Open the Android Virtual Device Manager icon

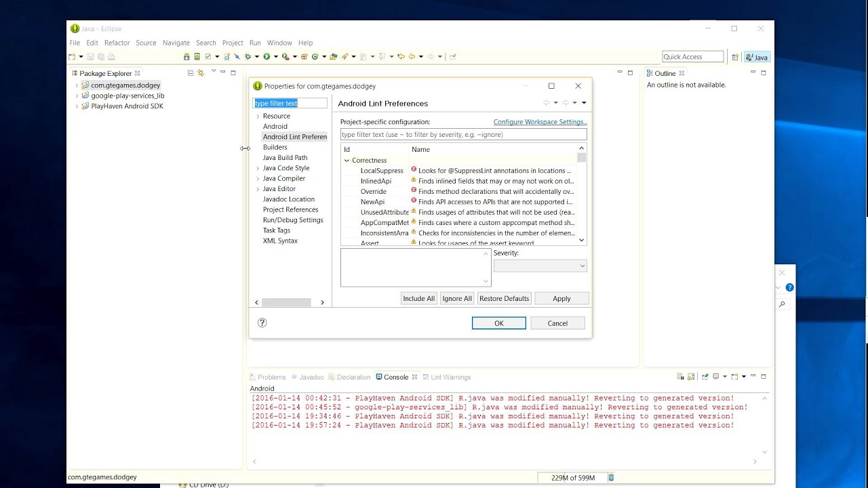click(197, 57)
